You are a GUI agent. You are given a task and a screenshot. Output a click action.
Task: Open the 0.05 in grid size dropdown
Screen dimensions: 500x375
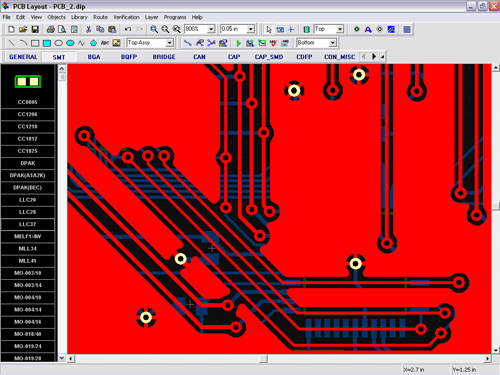point(251,29)
